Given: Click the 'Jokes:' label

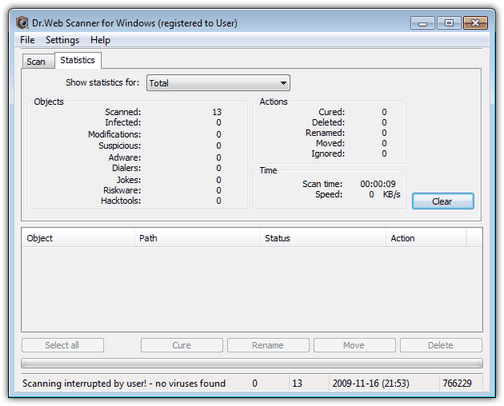Looking at the screenshot, I should (x=129, y=180).
